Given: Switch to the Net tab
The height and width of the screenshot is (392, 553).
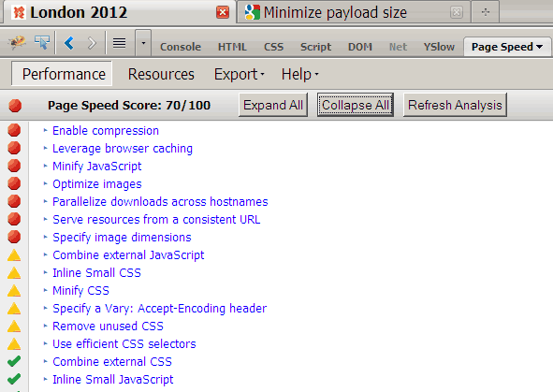Looking at the screenshot, I should click(398, 47).
